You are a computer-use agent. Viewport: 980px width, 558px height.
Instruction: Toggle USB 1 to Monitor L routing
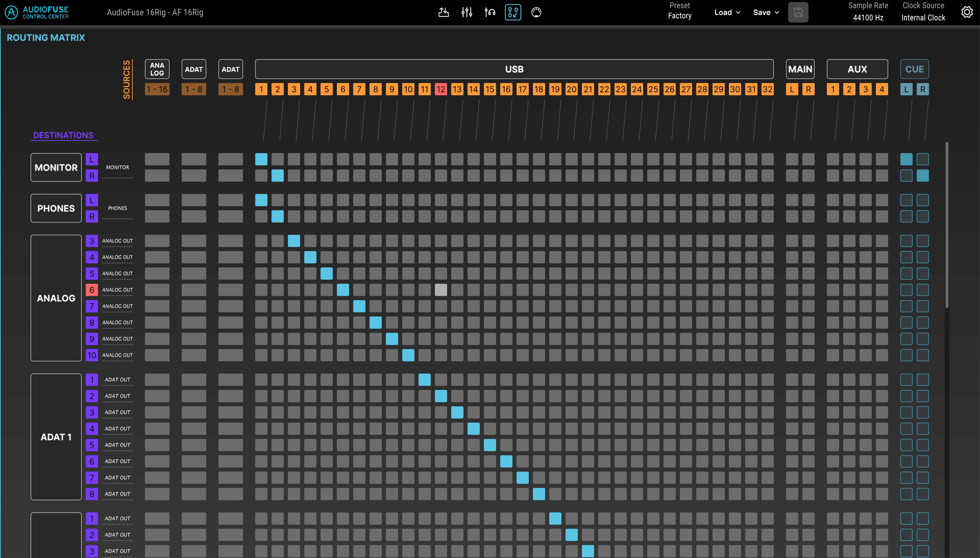tap(261, 159)
